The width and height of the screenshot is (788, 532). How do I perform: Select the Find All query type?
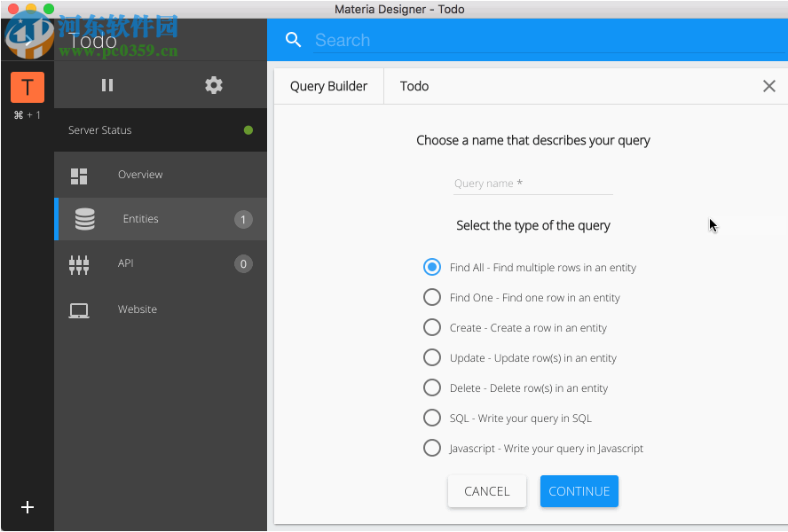click(431, 267)
